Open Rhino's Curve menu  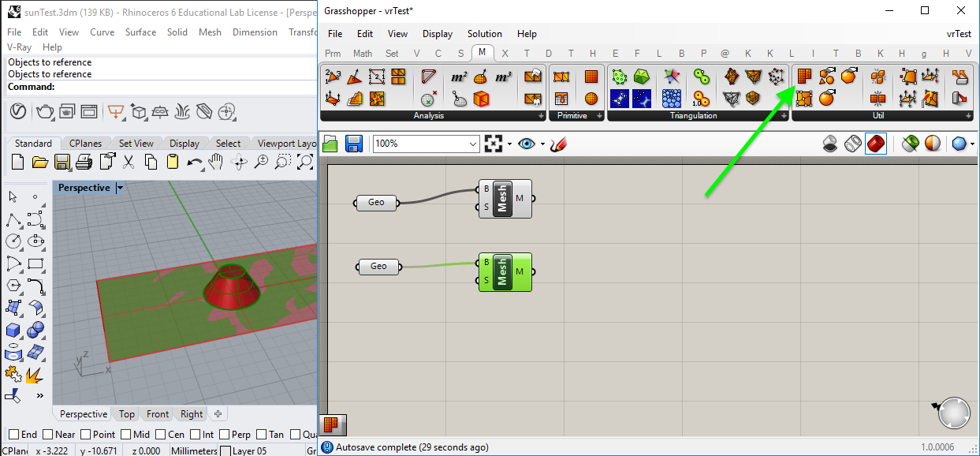pyautogui.click(x=102, y=32)
